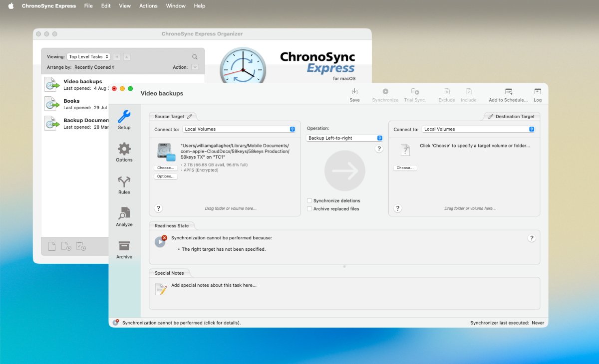Open the Setup wrench panel

124,120
